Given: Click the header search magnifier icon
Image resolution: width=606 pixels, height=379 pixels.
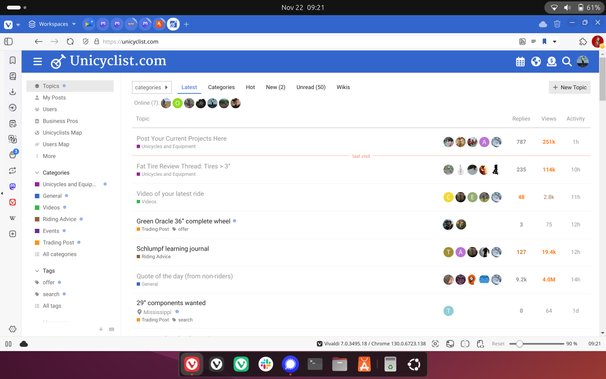Looking at the screenshot, I should pyautogui.click(x=567, y=61).
